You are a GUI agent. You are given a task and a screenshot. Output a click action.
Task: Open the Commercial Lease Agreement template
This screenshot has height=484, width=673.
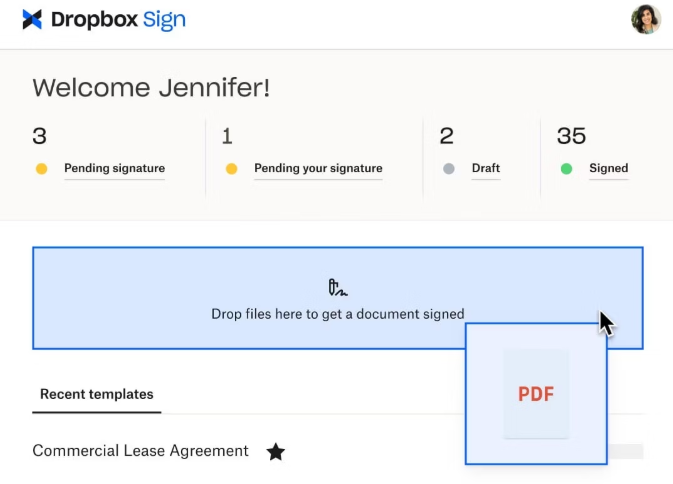[140, 451]
